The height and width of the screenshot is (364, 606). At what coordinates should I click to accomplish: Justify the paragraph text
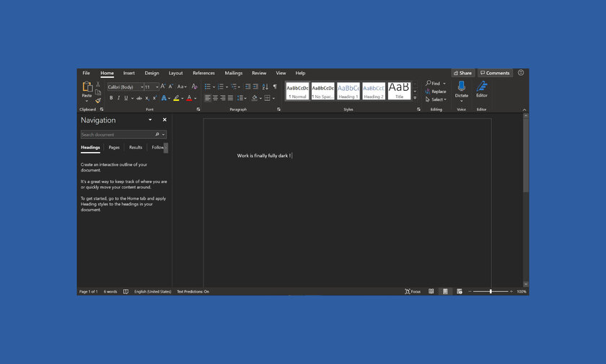pyautogui.click(x=230, y=98)
